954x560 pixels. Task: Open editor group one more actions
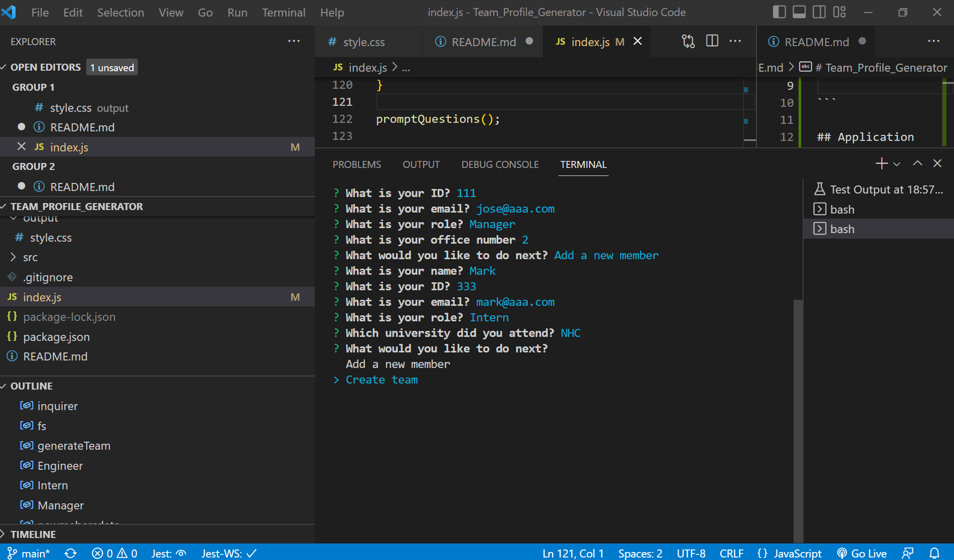click(735, 41)
